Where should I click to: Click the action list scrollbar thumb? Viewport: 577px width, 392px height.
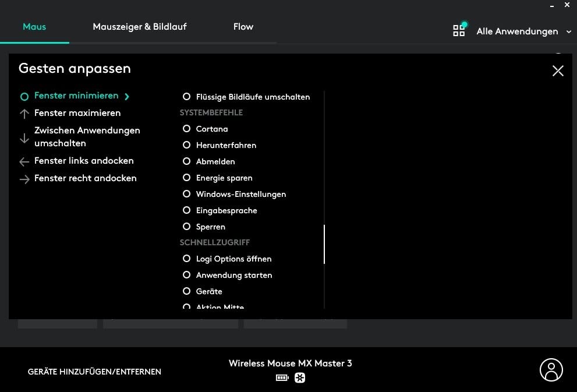pos(324,244)
